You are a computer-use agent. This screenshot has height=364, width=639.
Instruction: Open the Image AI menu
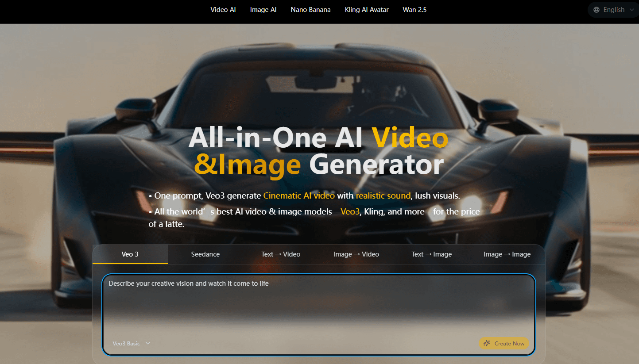click(x=263, y=10)
